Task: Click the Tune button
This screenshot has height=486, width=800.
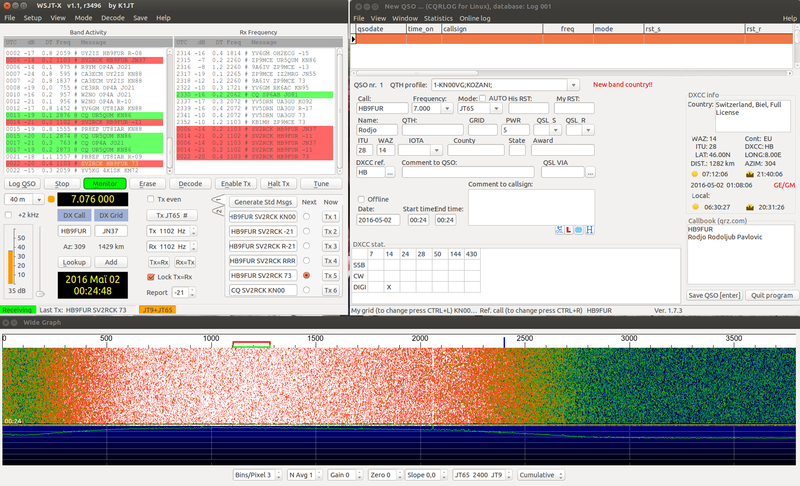Action: click(321, 184)
